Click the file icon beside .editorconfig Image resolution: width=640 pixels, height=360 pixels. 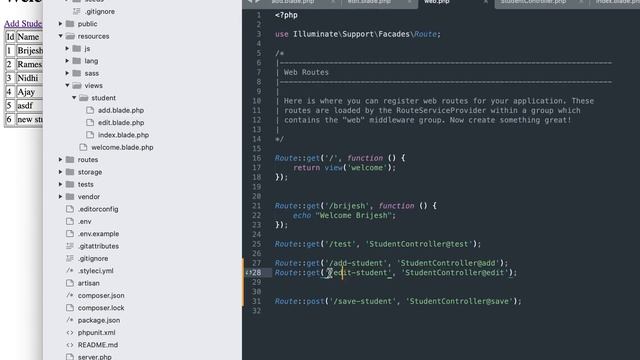70,209
